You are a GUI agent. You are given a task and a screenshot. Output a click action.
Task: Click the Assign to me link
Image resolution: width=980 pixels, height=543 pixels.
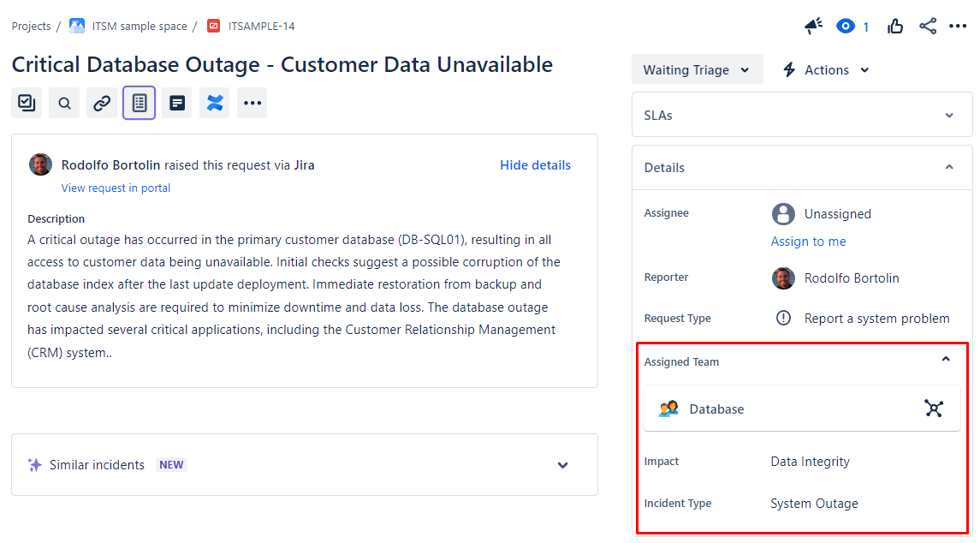pyautogui.click(x=808, y=242)
